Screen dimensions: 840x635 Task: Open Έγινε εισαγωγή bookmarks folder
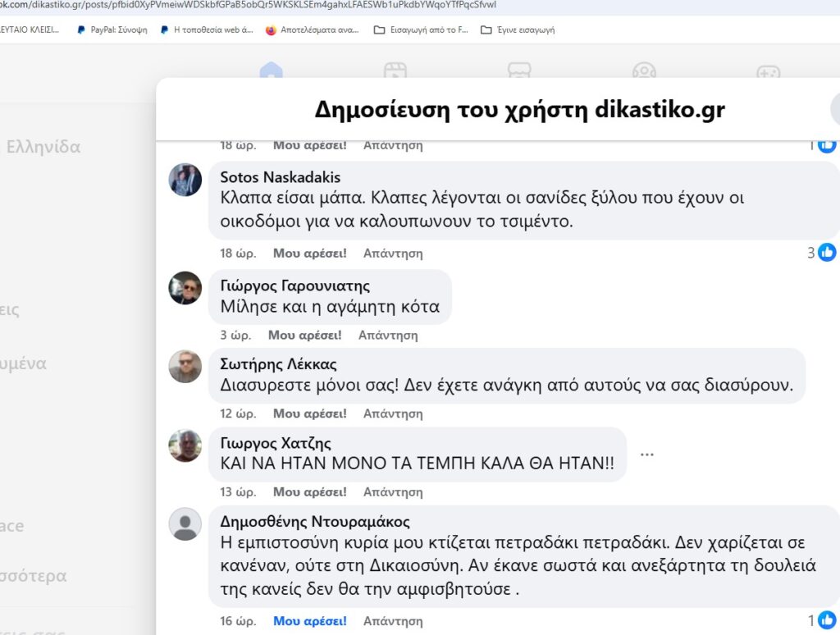(x=518, y=30)
